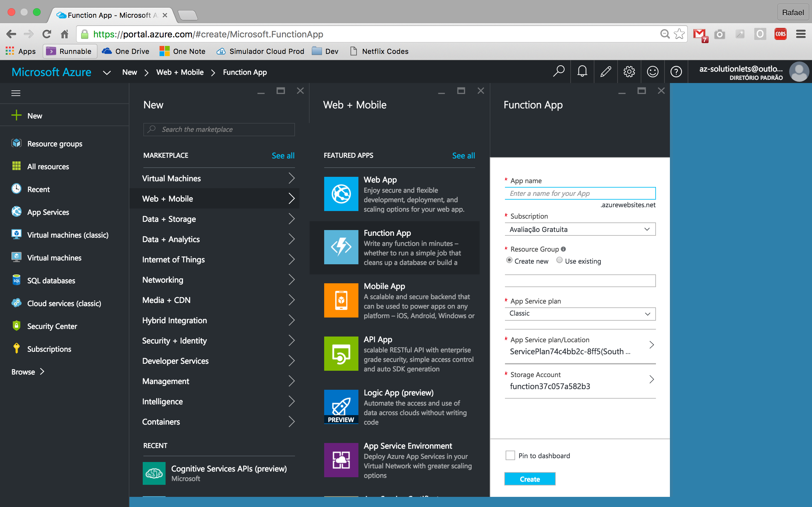Select SQL databases in the sidebar
812x507 pixels.
click(x=51, y=281)
